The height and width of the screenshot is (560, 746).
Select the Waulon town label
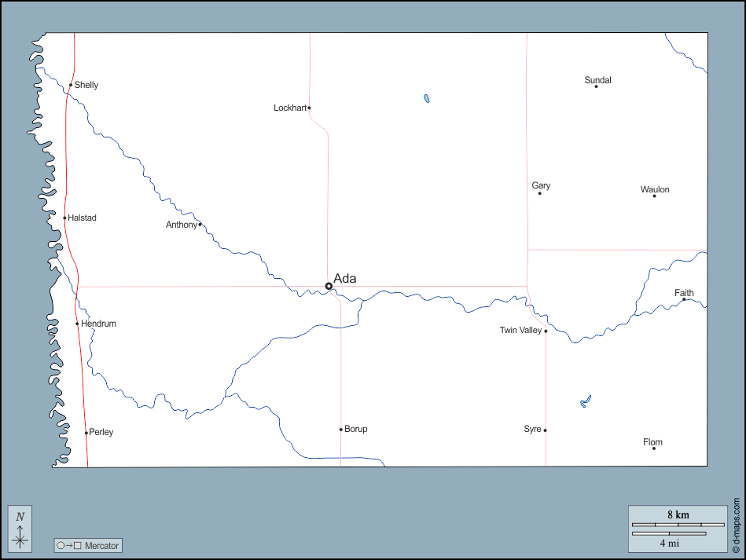655,189
